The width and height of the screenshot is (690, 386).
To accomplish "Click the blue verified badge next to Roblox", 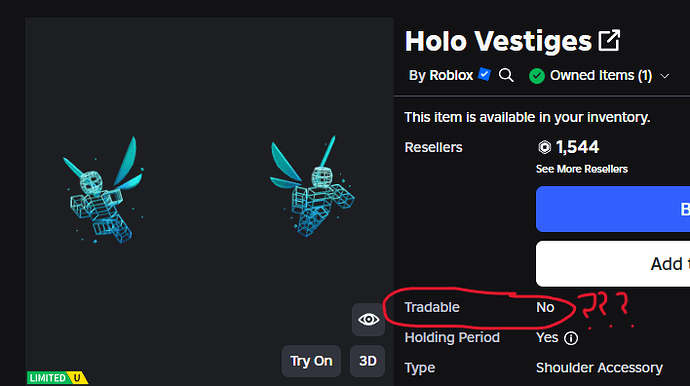I will (x=484, y=74).
